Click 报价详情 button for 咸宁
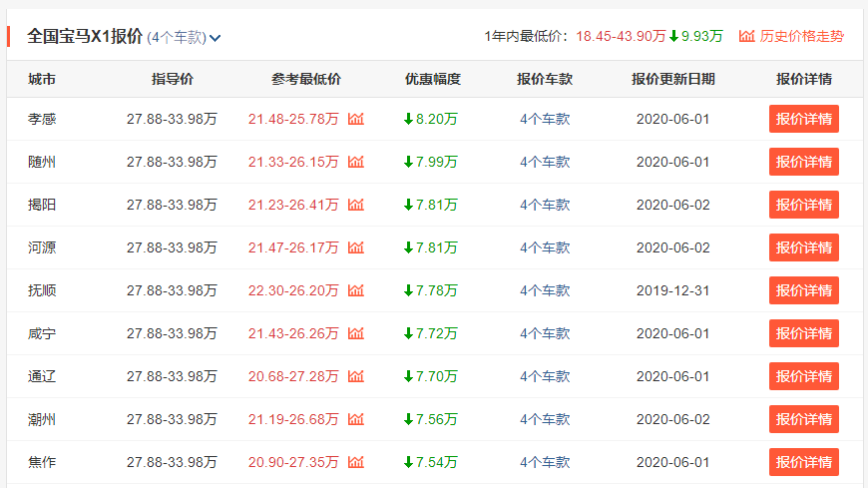Viewport: 868px width, 488px height. click(x=804, y=333)
